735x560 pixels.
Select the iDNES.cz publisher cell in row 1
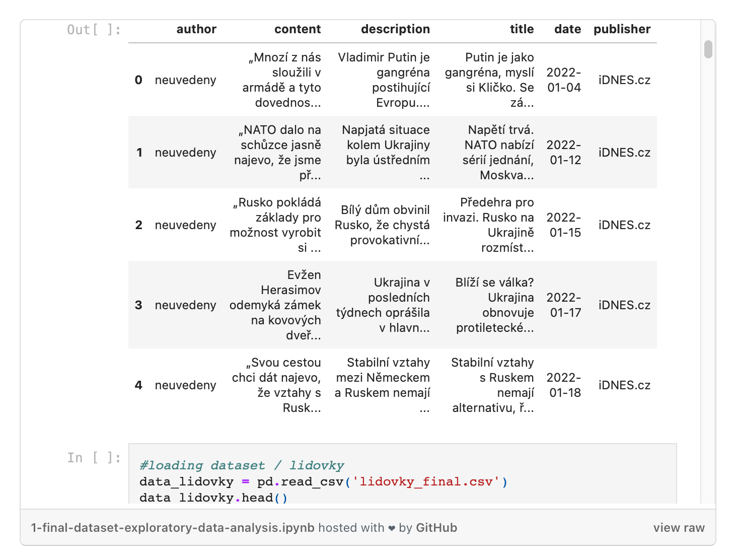(x=624, y=152)
